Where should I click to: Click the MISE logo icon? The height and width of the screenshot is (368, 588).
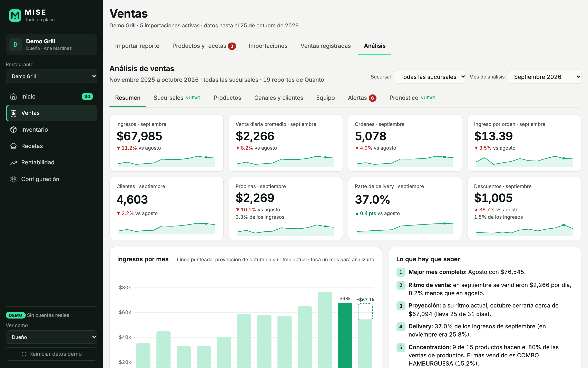coord(15,16)
